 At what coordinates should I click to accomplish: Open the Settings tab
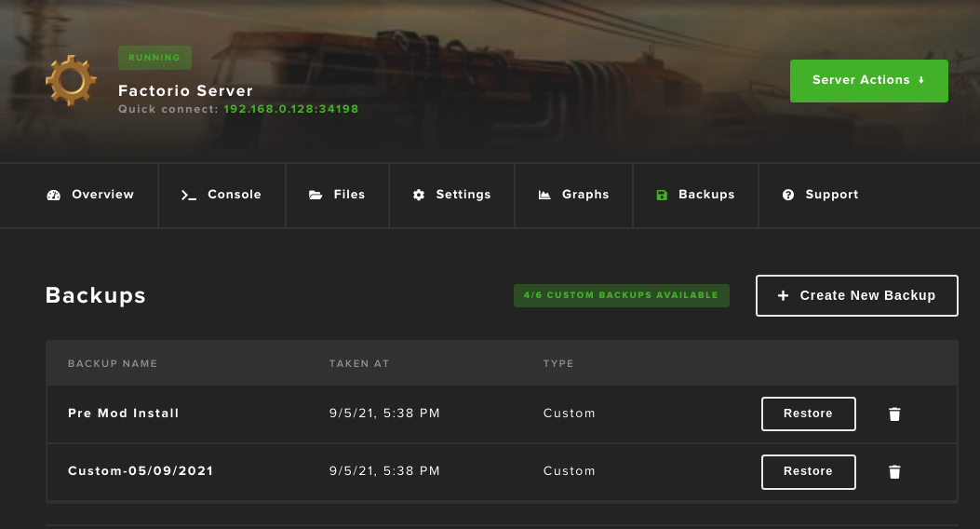coord(451,195)
